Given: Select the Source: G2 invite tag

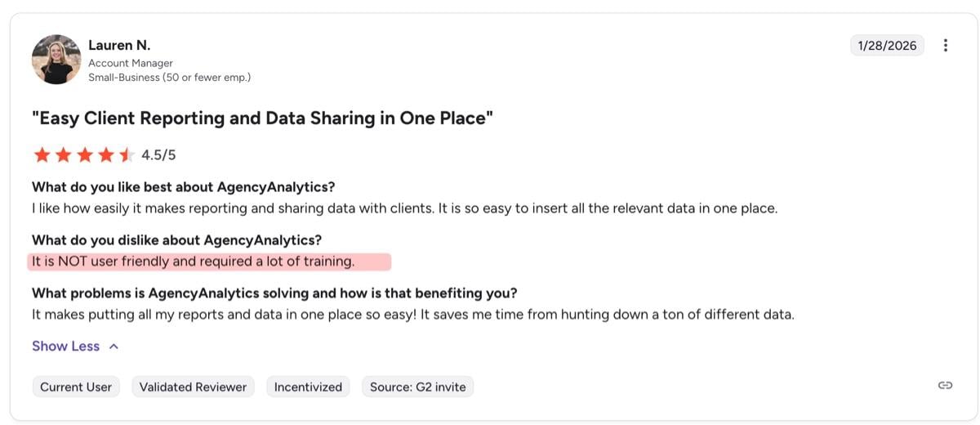Looking at the screenshot, I should tap(417, 387).
